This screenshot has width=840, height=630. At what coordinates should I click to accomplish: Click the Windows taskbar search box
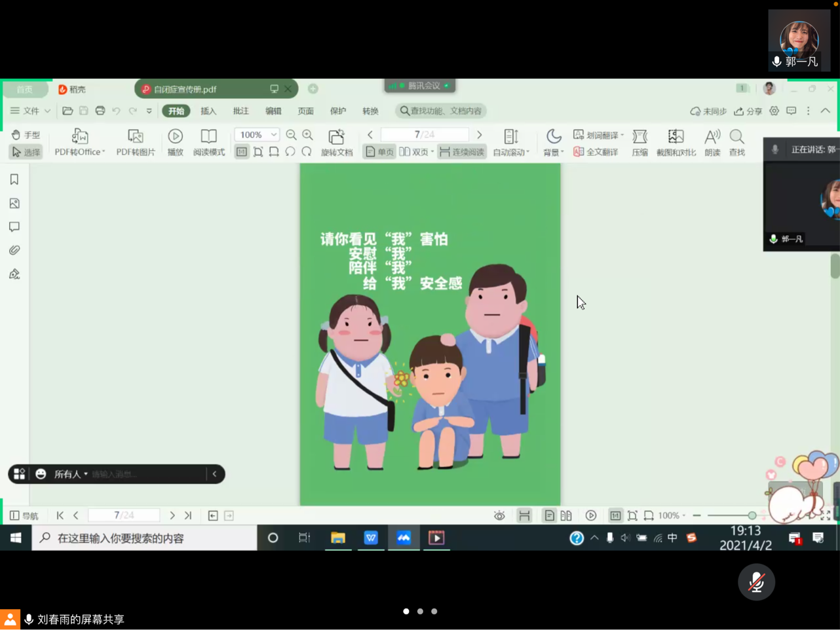[x=144, y=538]
